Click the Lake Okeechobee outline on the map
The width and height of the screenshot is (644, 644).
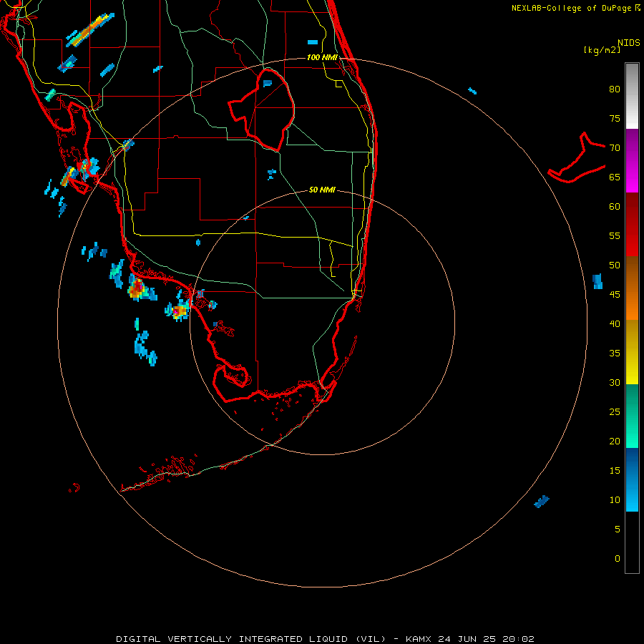[x=262, y=109]
